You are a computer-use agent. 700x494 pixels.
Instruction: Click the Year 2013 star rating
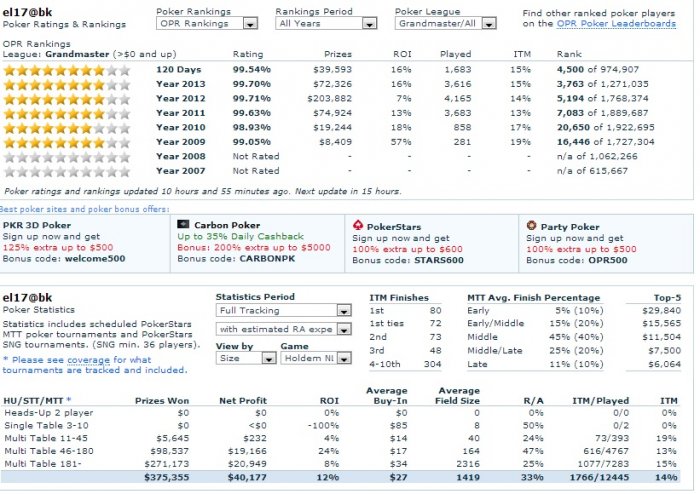(x=67, y=84)
